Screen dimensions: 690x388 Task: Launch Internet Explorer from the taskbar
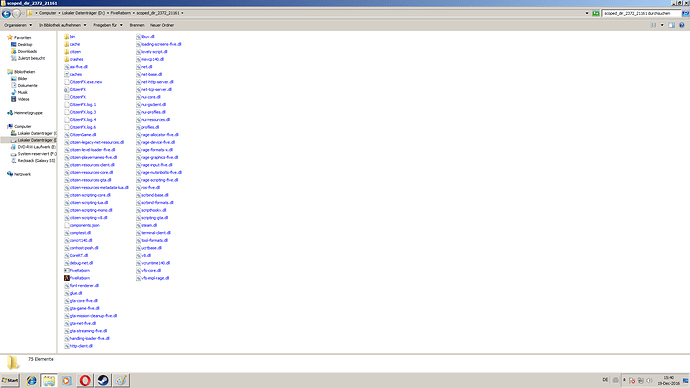tap(31, 381)
